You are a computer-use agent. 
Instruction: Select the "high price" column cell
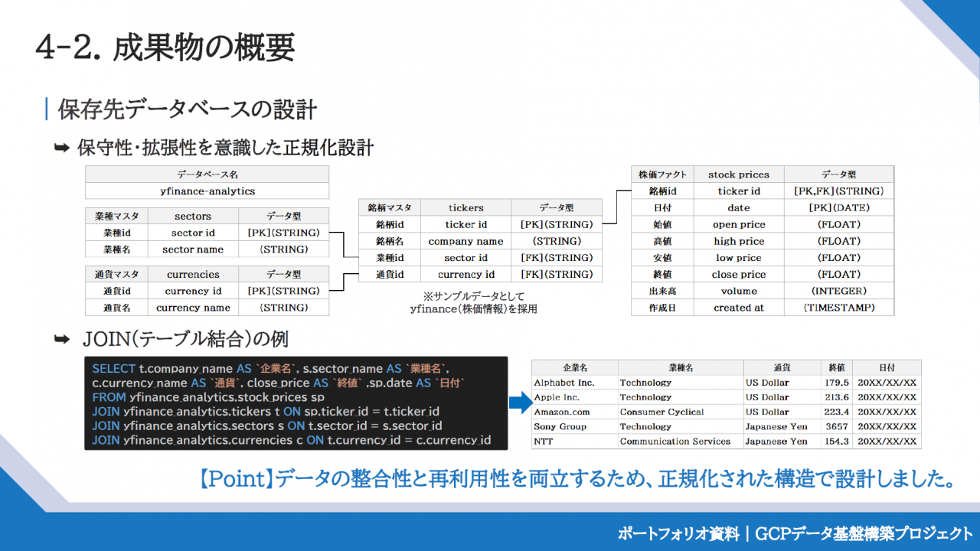739,241
